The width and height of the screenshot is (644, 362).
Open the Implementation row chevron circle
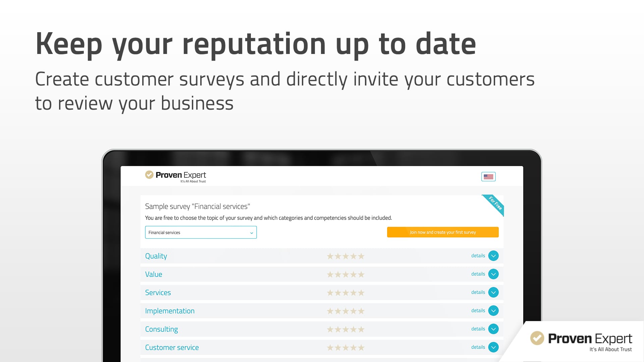(x=493, y=311)
